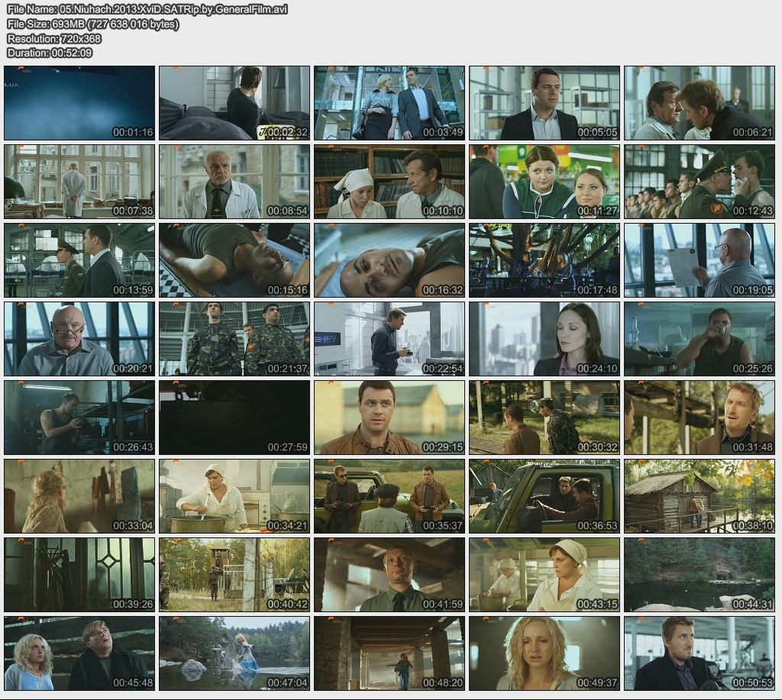Open the 00:24:10 thumbnail of dark-haired woman
This screenshot has width=782, height=700.
click(x=544, y=339)
